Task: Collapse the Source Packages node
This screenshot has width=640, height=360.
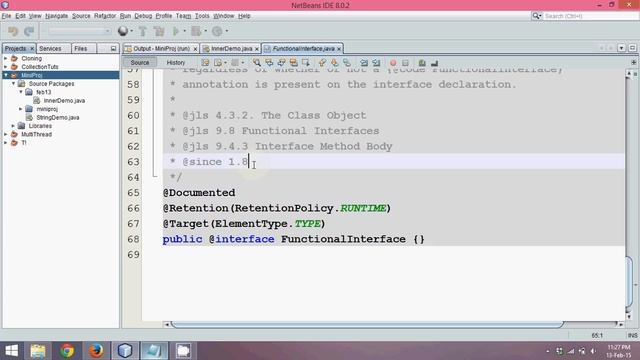Action: [x=13, y=83]
